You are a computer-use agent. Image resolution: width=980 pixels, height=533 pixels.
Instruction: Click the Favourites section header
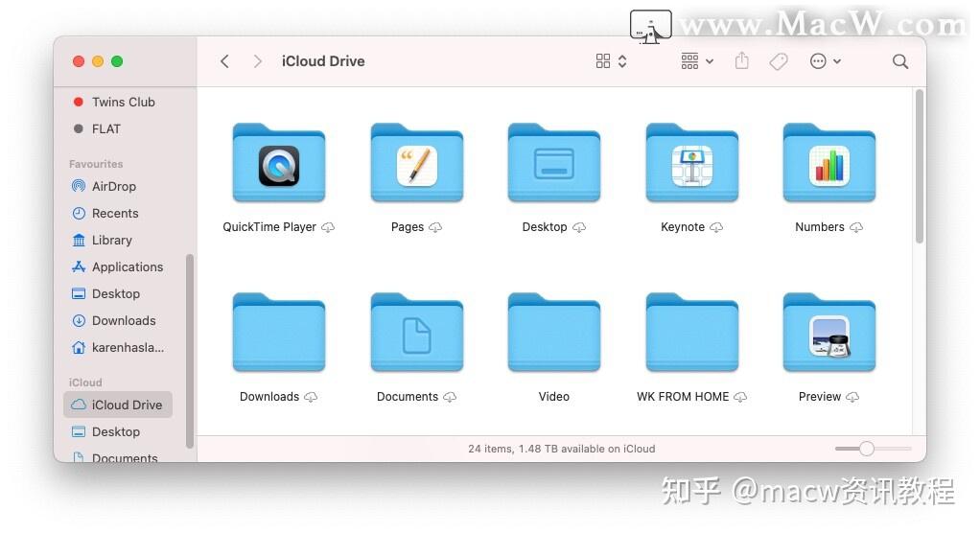(x=96, y=164)
